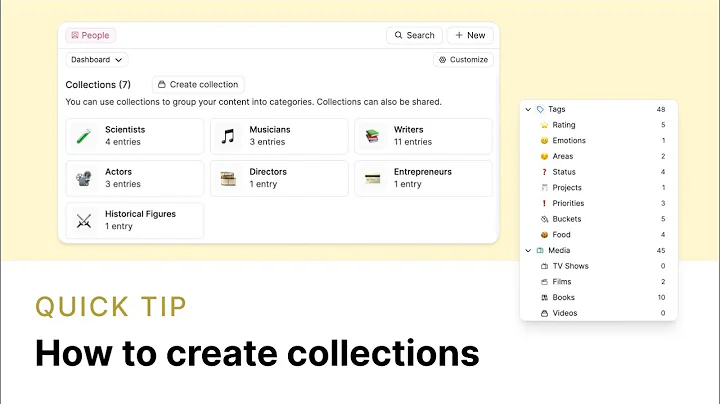
Task: Open Search in the People panel
Action: coord(414,35)
